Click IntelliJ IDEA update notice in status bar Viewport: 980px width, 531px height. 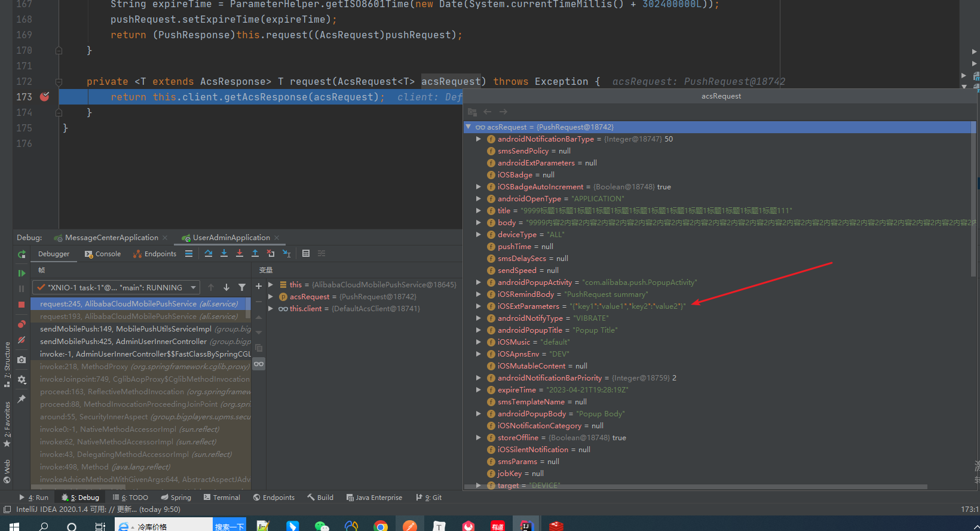point(98,509)
